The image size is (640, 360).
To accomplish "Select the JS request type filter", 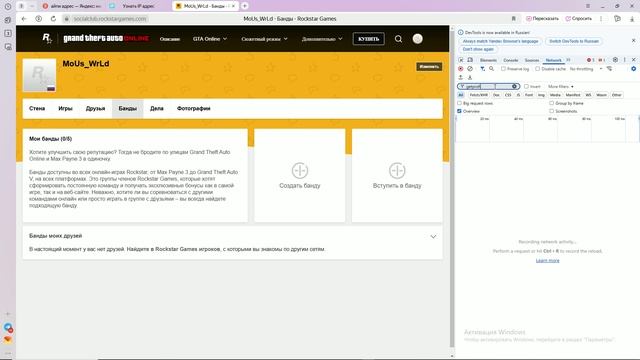I will click(518, 95).
